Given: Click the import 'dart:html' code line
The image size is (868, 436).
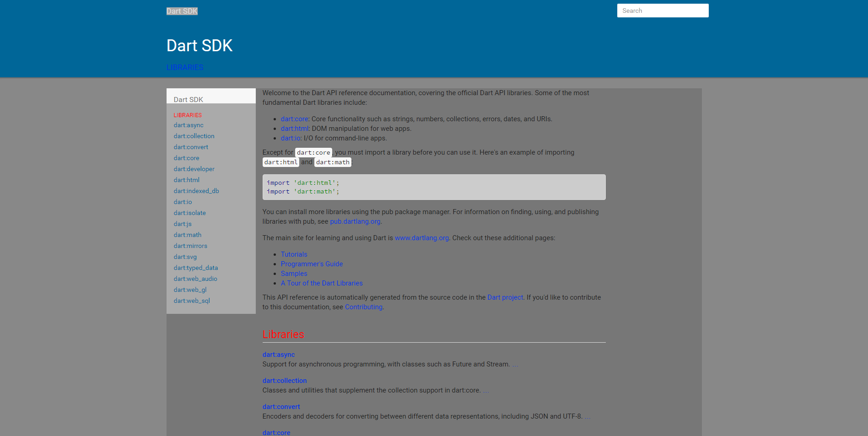Looking at the screenshot, I should 303,183.
